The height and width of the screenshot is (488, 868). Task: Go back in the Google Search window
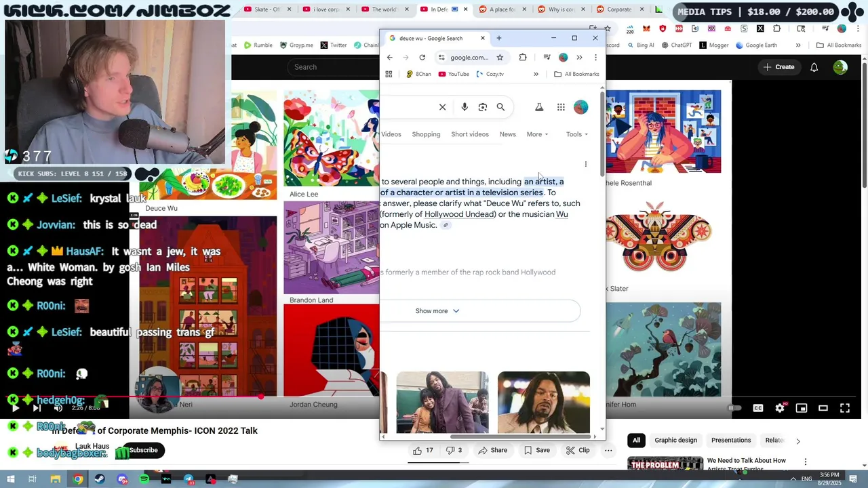click(x=389, y=58)
